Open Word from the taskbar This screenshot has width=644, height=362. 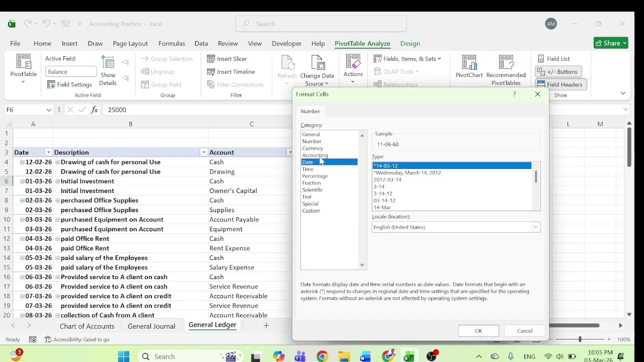(x=365, y=356)
